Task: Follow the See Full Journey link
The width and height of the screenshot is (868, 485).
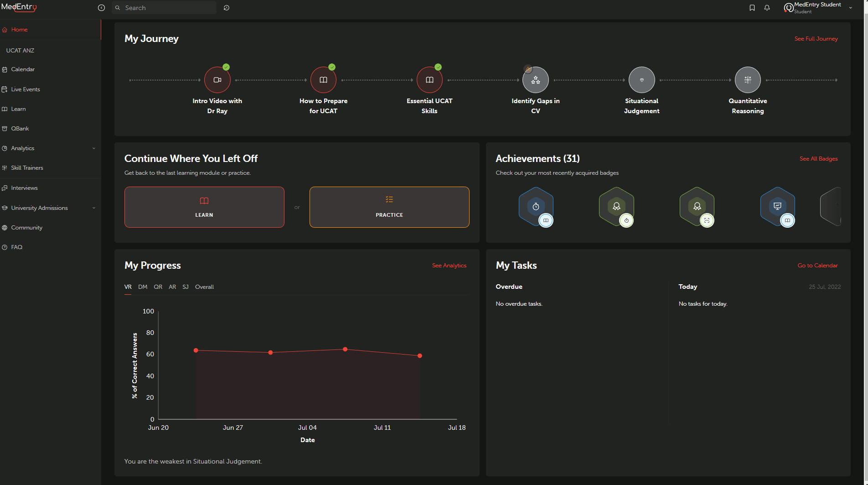Action: tap(816, 39)
